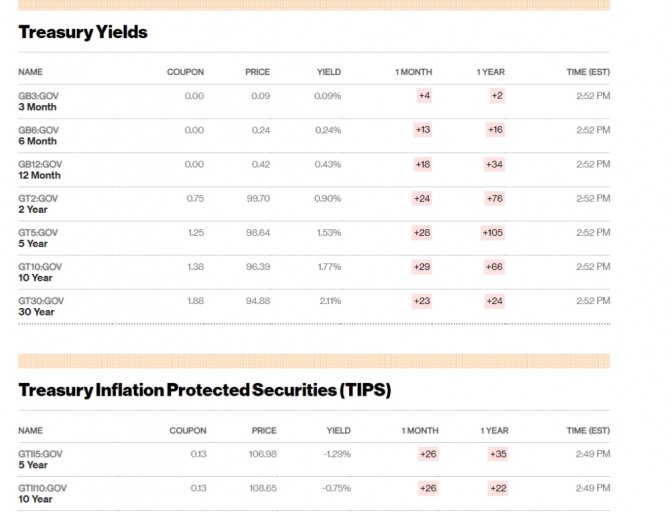This screenshot has width=670, height=513.
Task: Click the GB12:GOV 12 Month security
Action: click(x=40, y=169)
